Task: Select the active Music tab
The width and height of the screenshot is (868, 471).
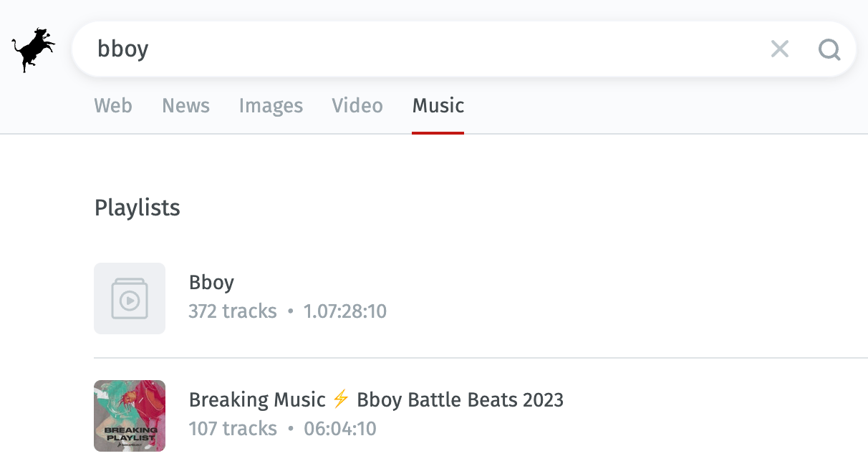Action: [438, 105]
